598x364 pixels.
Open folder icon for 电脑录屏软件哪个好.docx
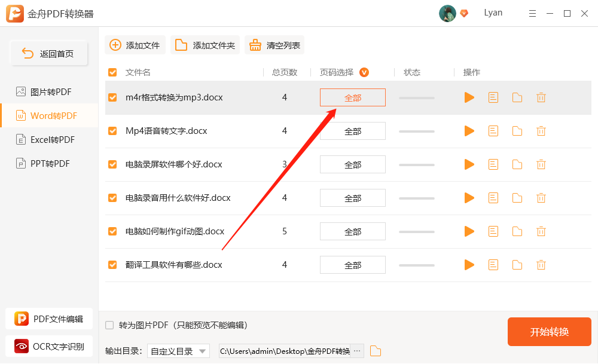point(517,164)
